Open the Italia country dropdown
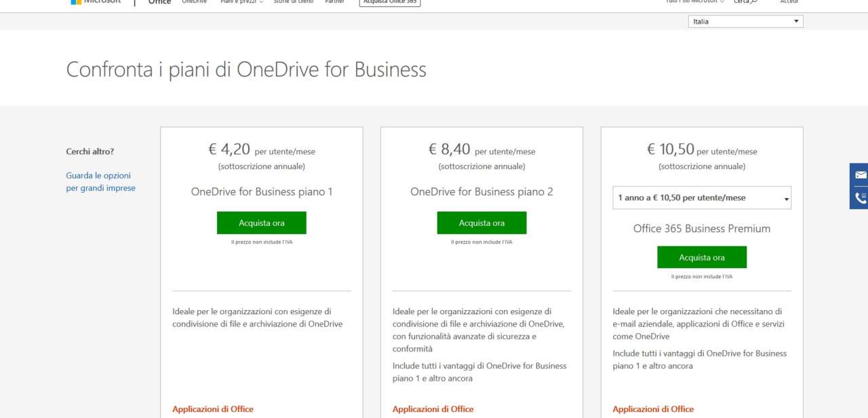Image resolution: width=868 pixels, height=418 pixels. [745, 22]
